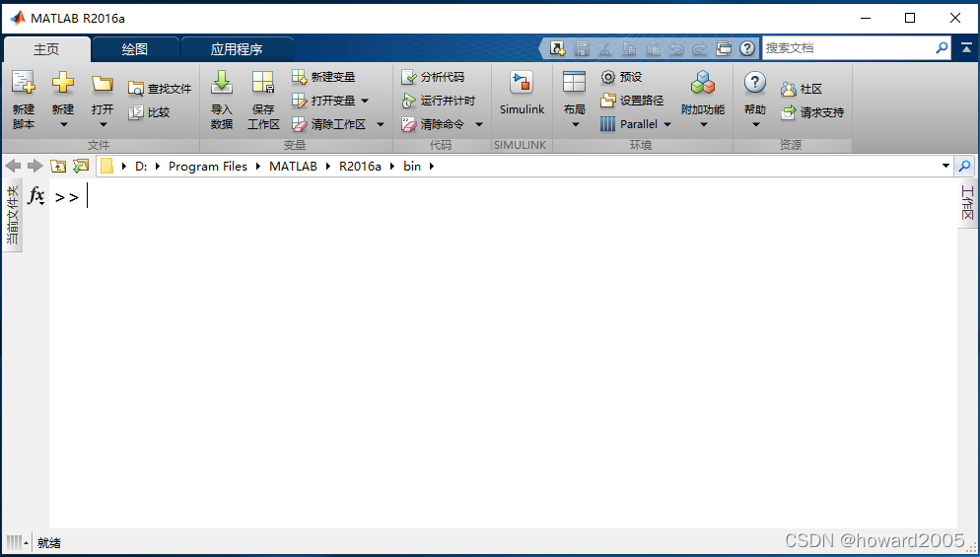Click the 布局 (Layout) icon
This screenshot has height=557, width=980.
(574, 82)
